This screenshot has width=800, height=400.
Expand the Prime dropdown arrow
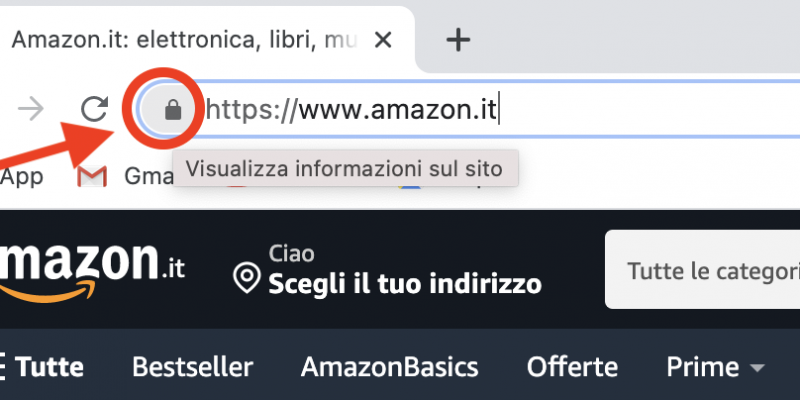(758, 367)
